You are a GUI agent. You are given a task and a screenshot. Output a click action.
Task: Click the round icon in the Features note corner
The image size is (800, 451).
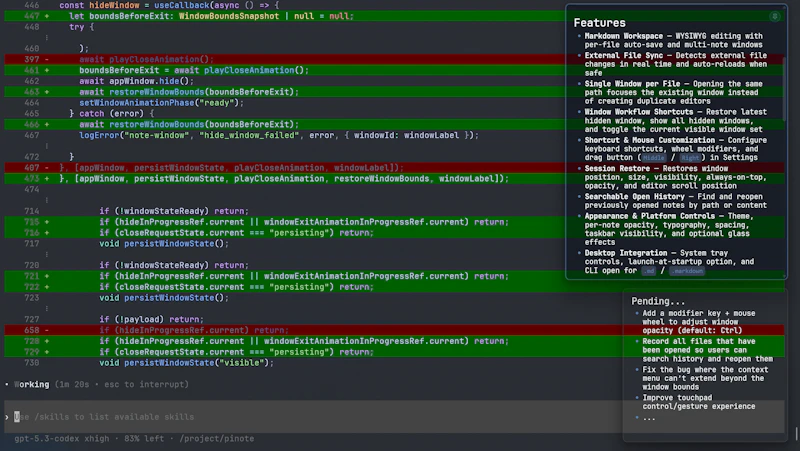point(774,17)
